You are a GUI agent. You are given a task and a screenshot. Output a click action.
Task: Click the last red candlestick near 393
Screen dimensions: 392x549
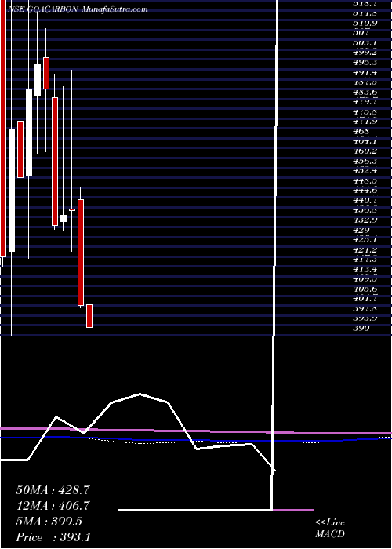(x=89, y=316)
